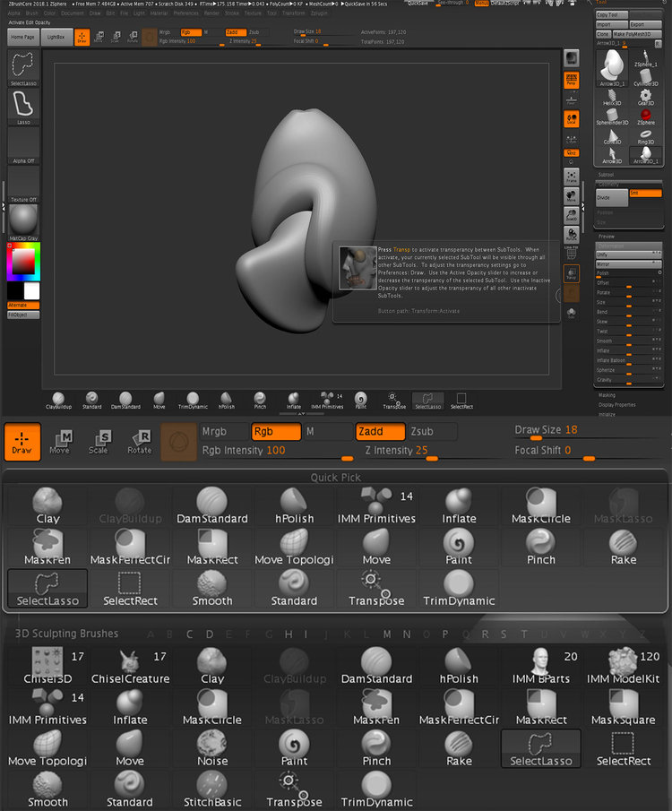
Task: Click ClayBuildup on the shelf below canvas
Action: pos(58,401)
